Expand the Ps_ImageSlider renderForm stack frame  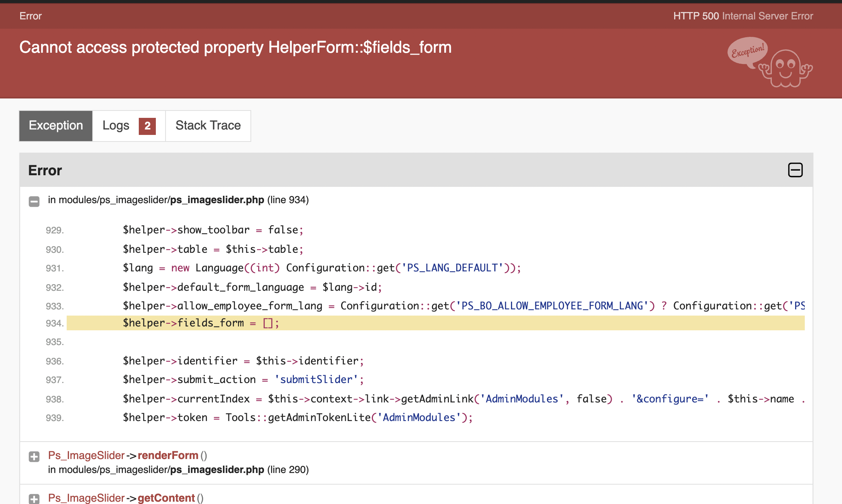[x=34, y=457]
